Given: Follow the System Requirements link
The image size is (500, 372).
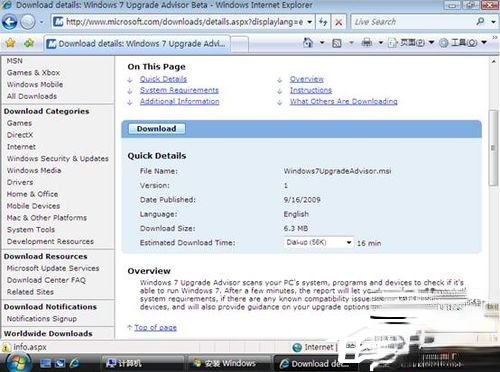Looking at the screenshot, I should 179,90.
